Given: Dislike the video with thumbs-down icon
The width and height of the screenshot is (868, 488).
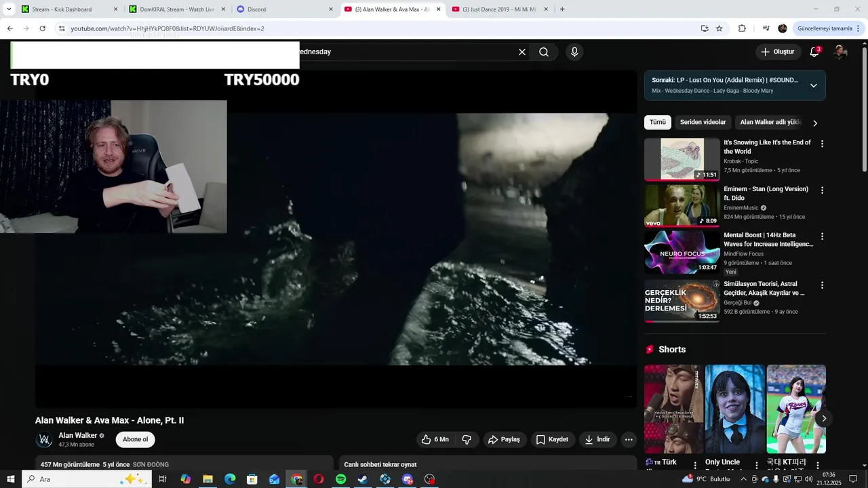Looking at the screenshot, I should (467, 439).
